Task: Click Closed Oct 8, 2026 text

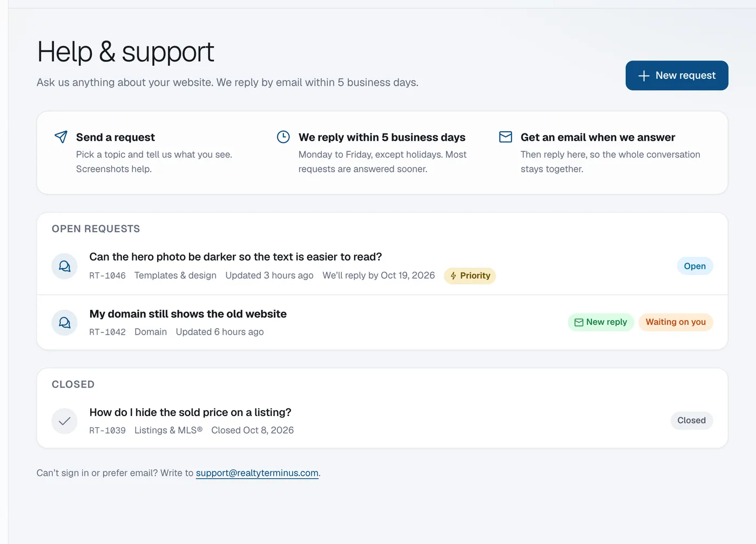Action: (253, 430)
